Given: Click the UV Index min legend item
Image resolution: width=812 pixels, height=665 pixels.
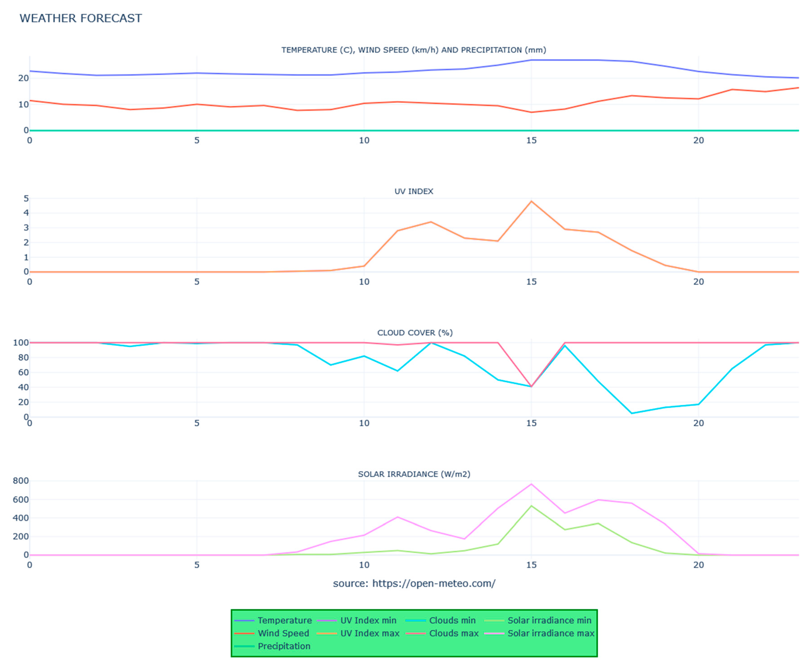Looking at the screenshot, I should tap(368, 620).
